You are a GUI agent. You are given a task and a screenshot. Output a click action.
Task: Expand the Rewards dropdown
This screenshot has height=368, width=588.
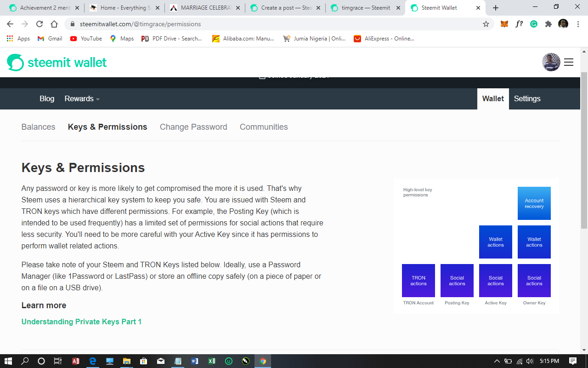pyautogui.click(x=81, y=98)
